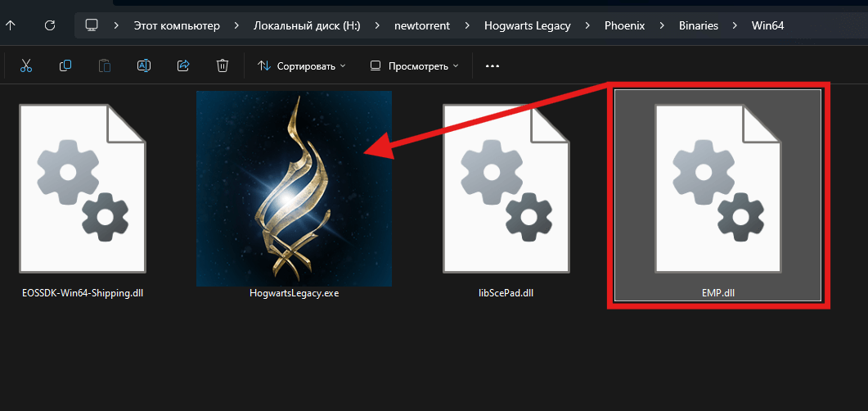
Task: Click the libScePad.dll file name
Action: pos(506,294)
